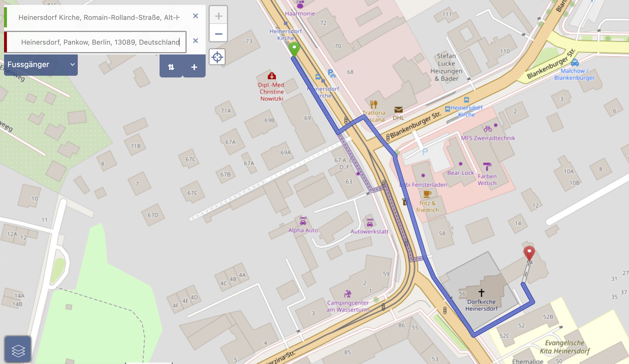Select the DHL envelope map icon
The width and height of the screenshot is (629, 364).
coord(399,110)
